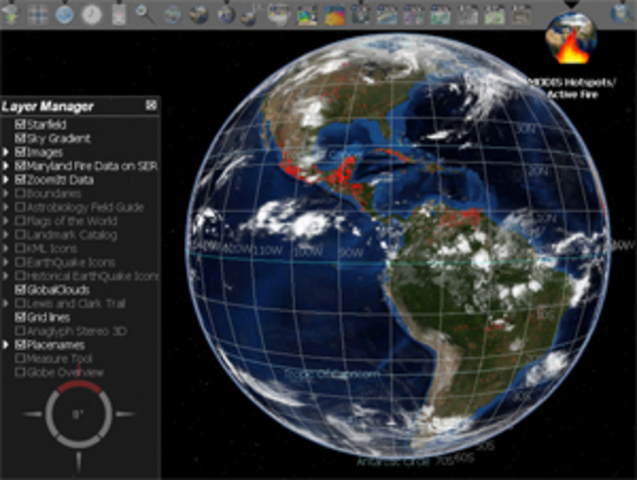
Task: Uncheck the Starfield layer checkbox
Action: 20,124
